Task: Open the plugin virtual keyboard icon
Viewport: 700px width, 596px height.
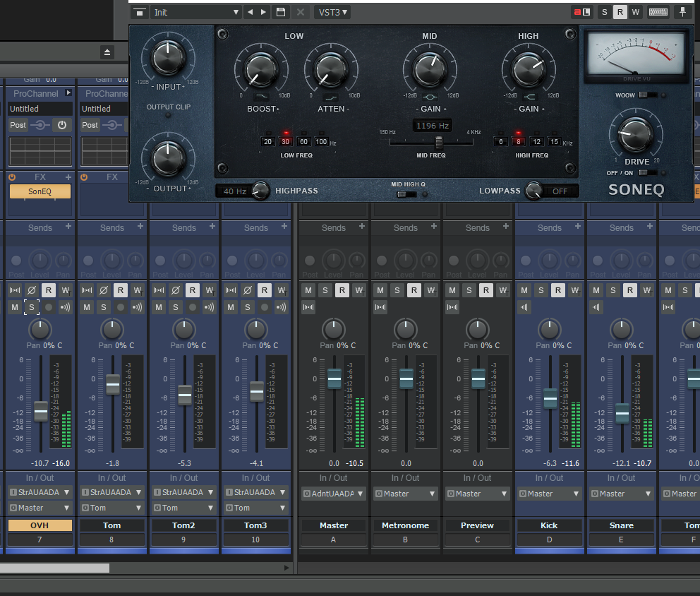Action: point(658,12)
